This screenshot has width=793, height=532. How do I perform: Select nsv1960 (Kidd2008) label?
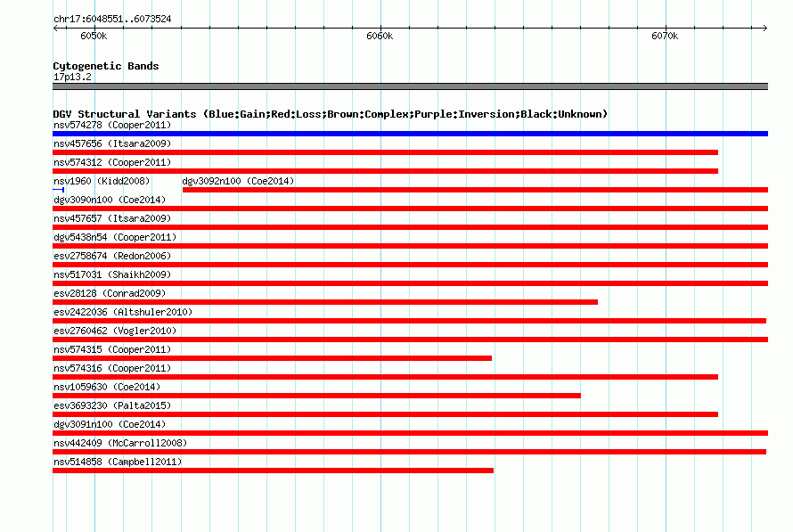click(102, 181)
